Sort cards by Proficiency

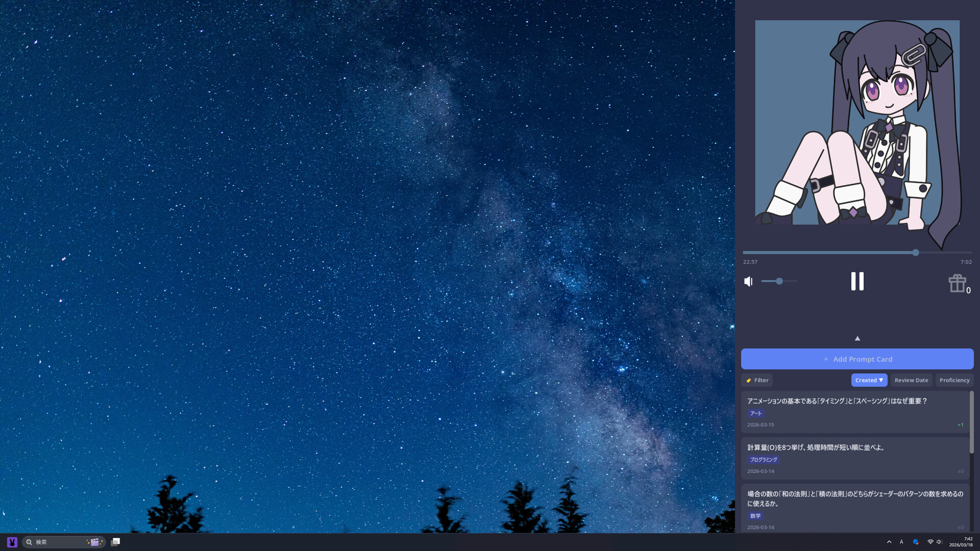pyautogui.click(x=954, y=380)
